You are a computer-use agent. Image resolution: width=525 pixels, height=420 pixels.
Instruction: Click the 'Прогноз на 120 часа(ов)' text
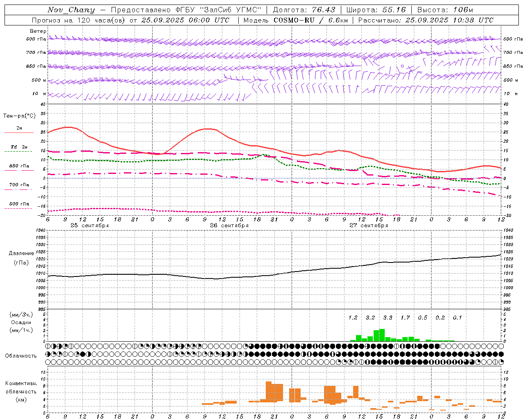pos(79,20)
